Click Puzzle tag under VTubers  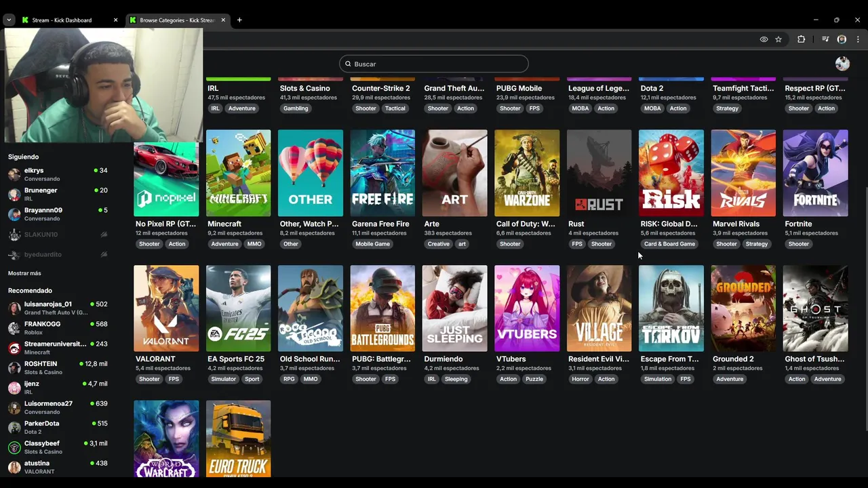point(534,380)
